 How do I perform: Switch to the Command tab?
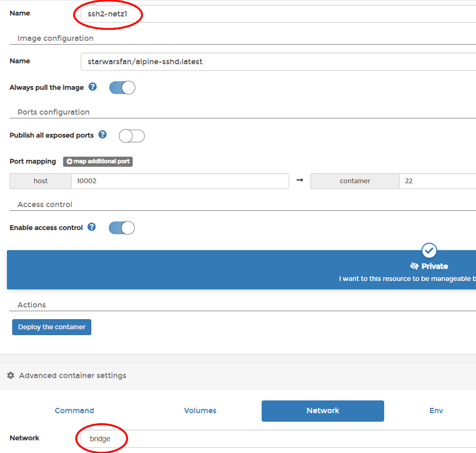[x=74, y=411]
